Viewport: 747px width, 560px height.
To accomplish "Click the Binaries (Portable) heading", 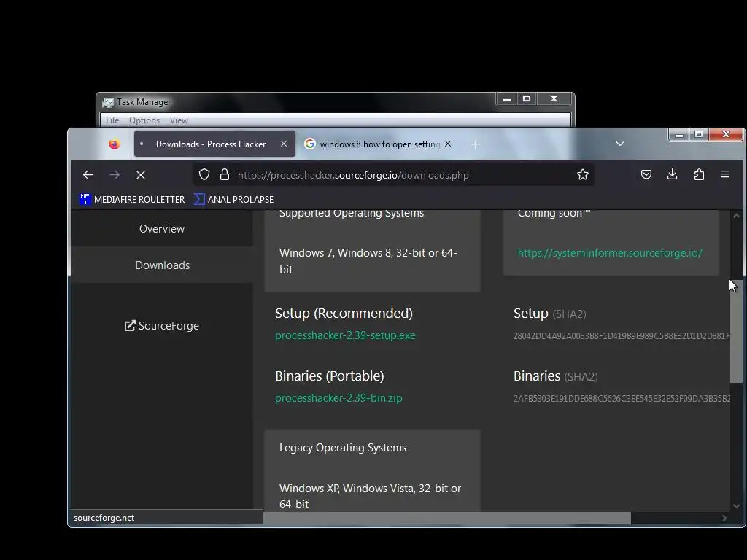I will click(x=330, y=376).
